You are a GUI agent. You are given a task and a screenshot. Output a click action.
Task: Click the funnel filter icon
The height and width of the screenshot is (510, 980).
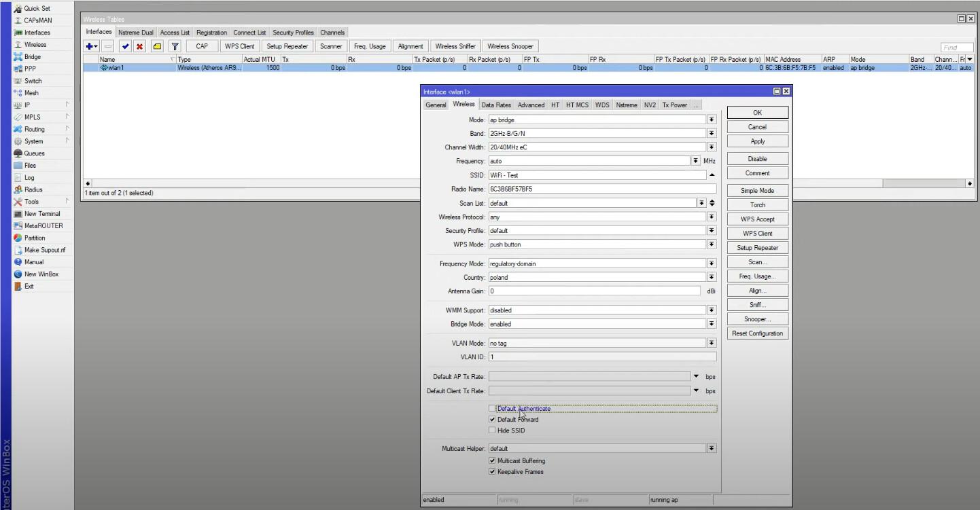coord(175,46)
